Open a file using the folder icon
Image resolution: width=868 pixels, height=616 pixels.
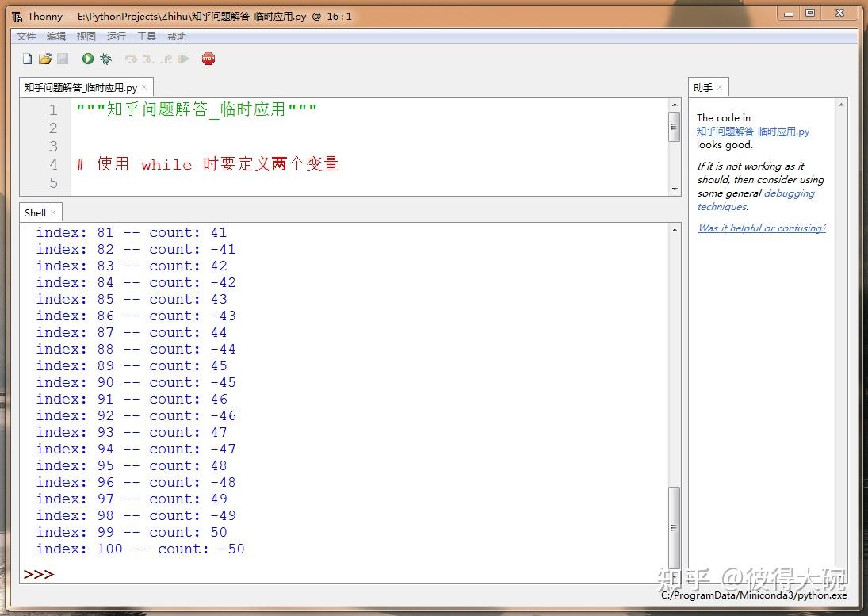click(x=45, y=58)
